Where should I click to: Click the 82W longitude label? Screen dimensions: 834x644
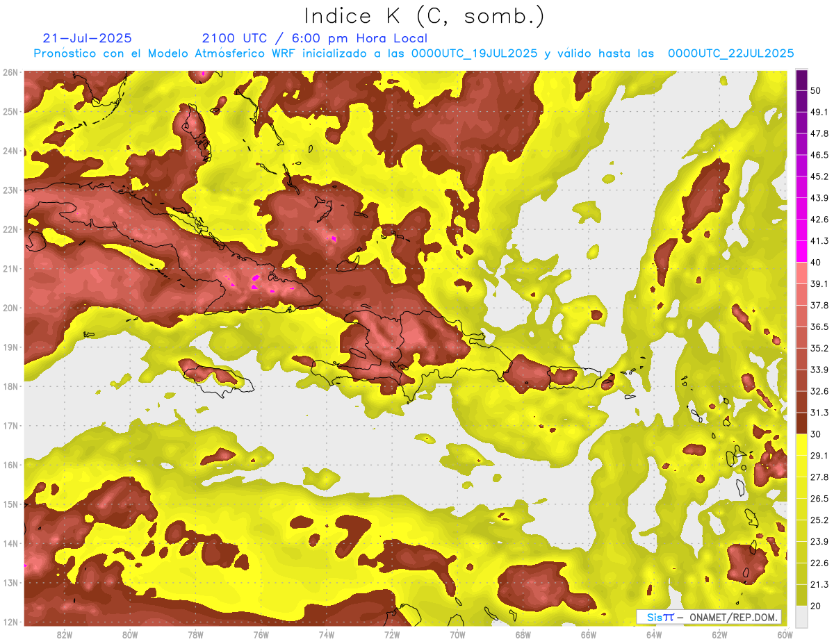[64, 635]
